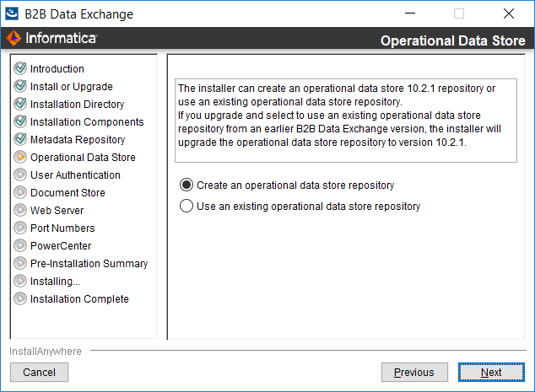Cancel the installation

click(x=39, y=373)
